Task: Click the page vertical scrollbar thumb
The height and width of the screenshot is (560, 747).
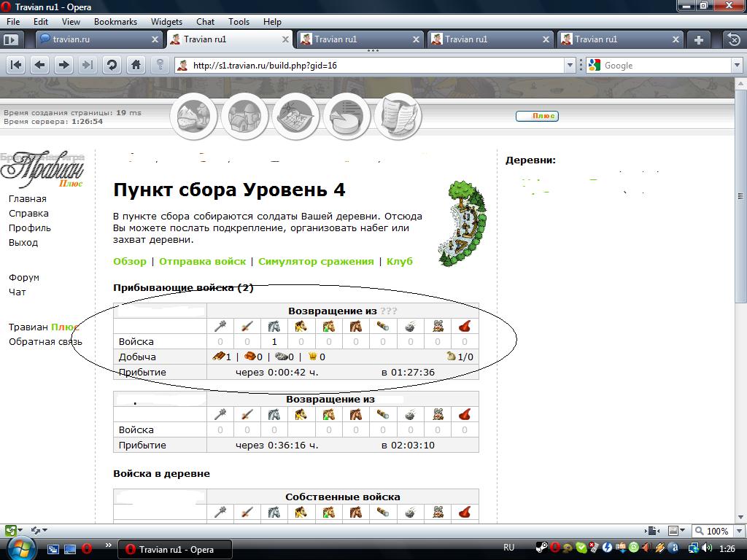Action: 741,195
